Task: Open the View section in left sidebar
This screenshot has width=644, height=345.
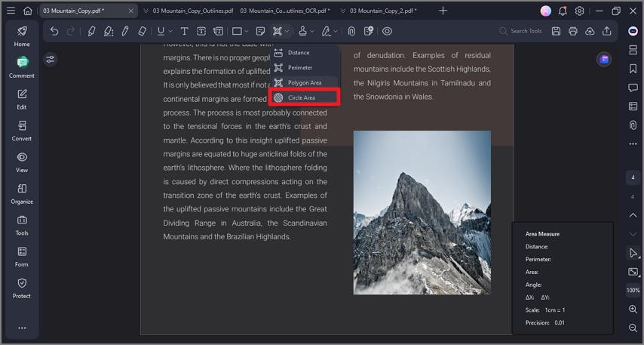Action: [x=22, y=162]
